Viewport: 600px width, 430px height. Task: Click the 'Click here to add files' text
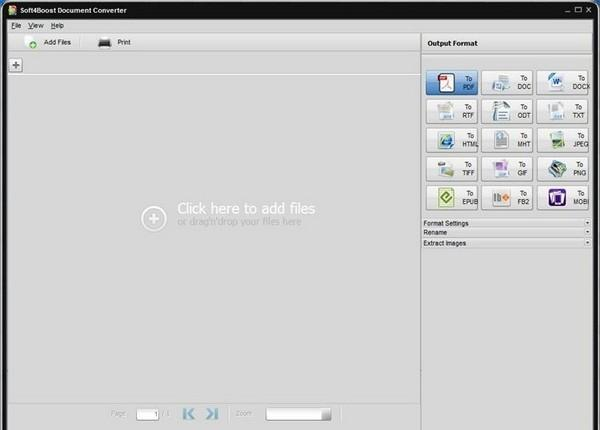pos(246,208)
